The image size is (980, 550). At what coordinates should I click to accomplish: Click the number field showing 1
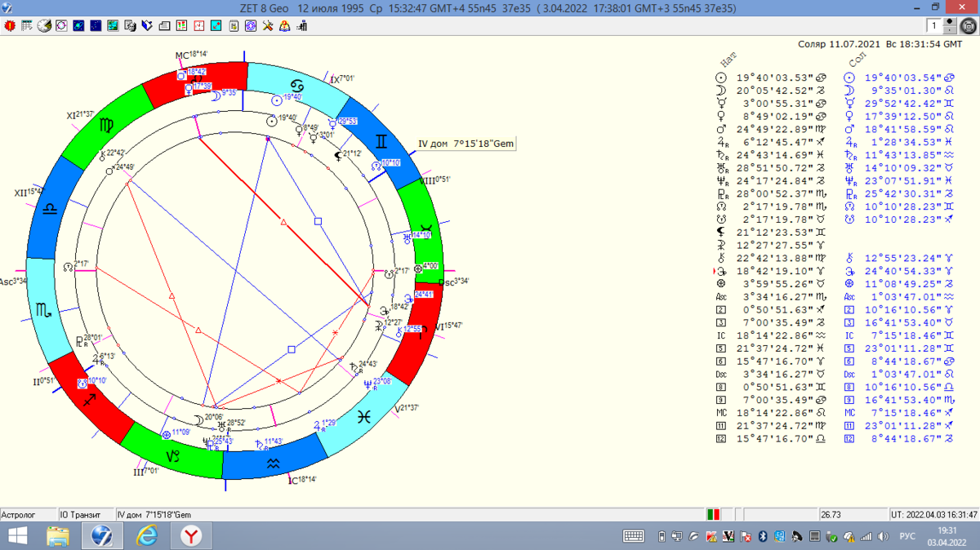936,26
